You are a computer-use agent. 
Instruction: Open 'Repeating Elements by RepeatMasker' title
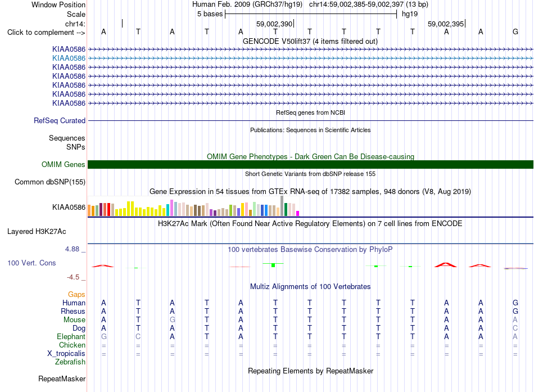coord(310,371)
